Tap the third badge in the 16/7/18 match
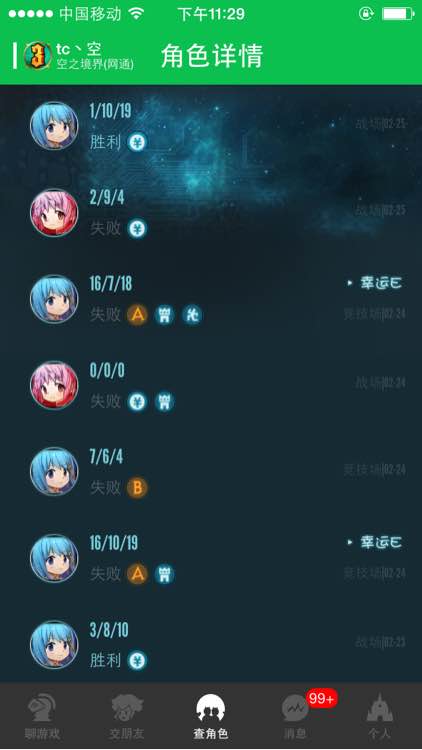Image resolution: width=422 pixels, height=750 pixels. click(192, 315)
